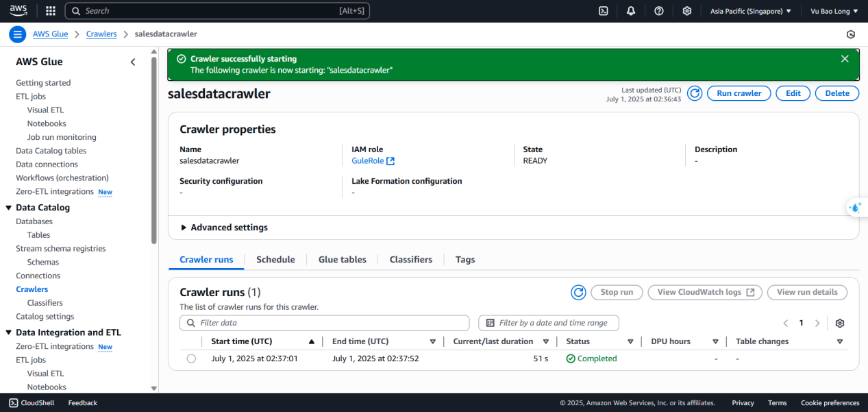Screen dimensions: 868x412
Task: Open the Crawlers breadcrumb link
Action: pos(101,34)
